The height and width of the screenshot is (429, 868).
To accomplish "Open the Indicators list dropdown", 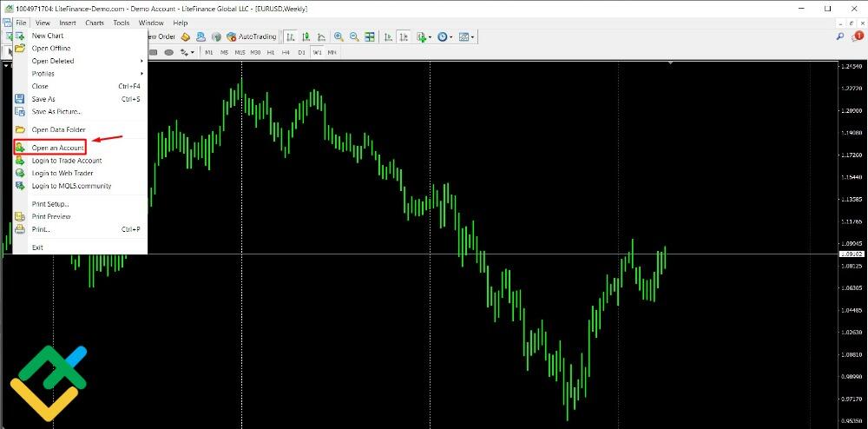I will [424, 36].
